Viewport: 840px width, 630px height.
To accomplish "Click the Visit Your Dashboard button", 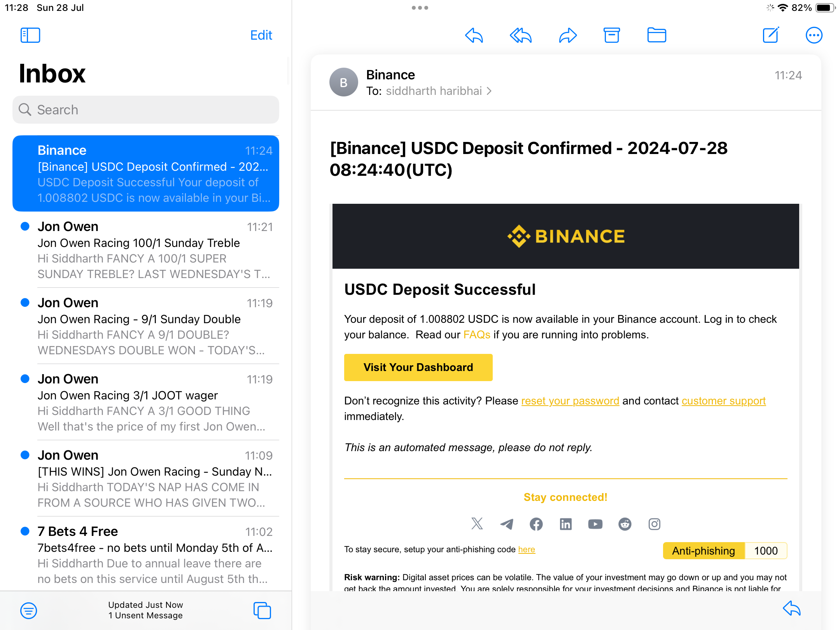I will pos(418,367).
